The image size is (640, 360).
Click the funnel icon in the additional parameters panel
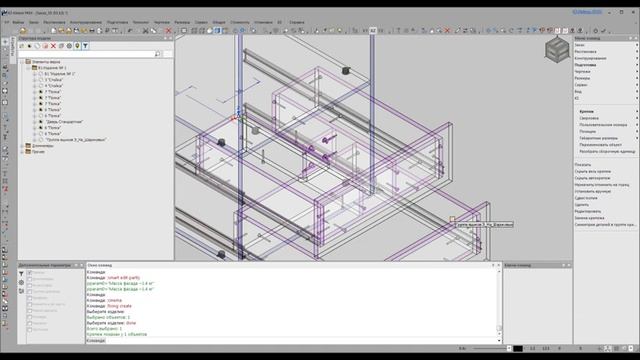[21, 274]
